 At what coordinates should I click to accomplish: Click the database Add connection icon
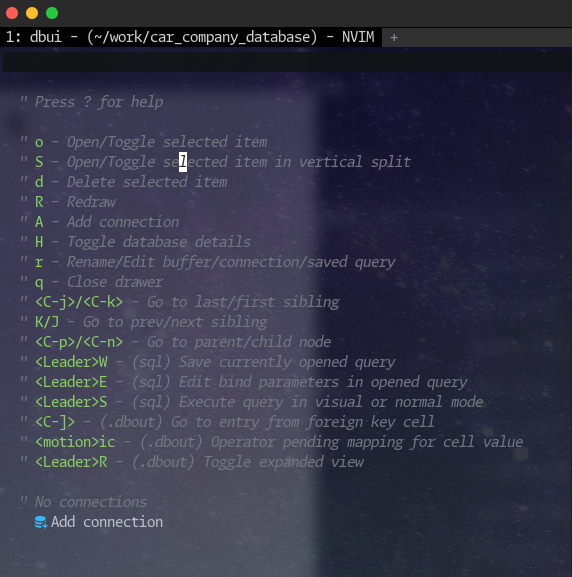point(41,522)
